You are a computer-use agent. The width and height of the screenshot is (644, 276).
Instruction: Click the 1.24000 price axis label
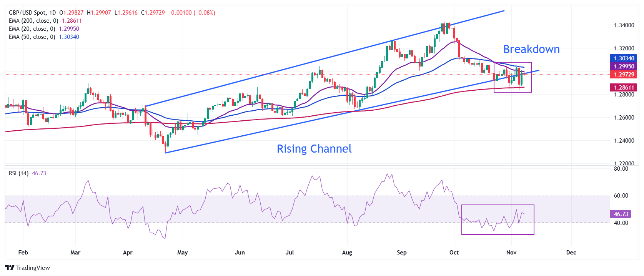click(x=624, y=141)
